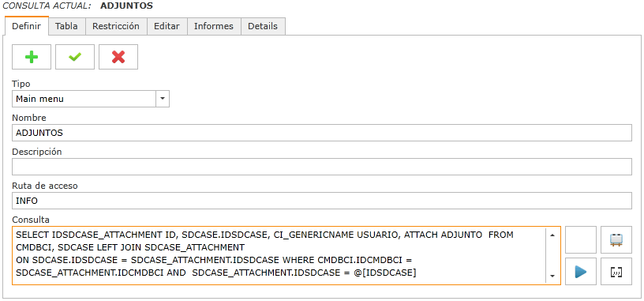
Task: Open the Details tab
Action: point(263,26)
